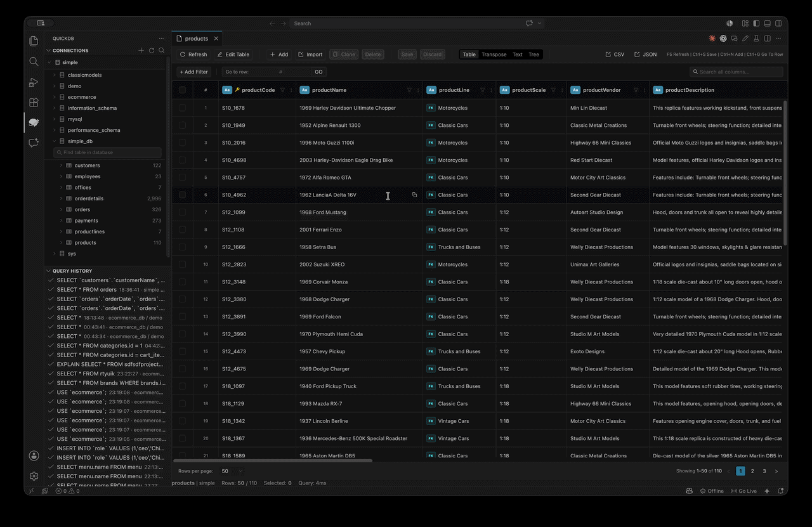The width and height of the screenshot is (812, 527).
Task: Toggle the select-all rows checkbox in header
Action: tap(183, 90)
